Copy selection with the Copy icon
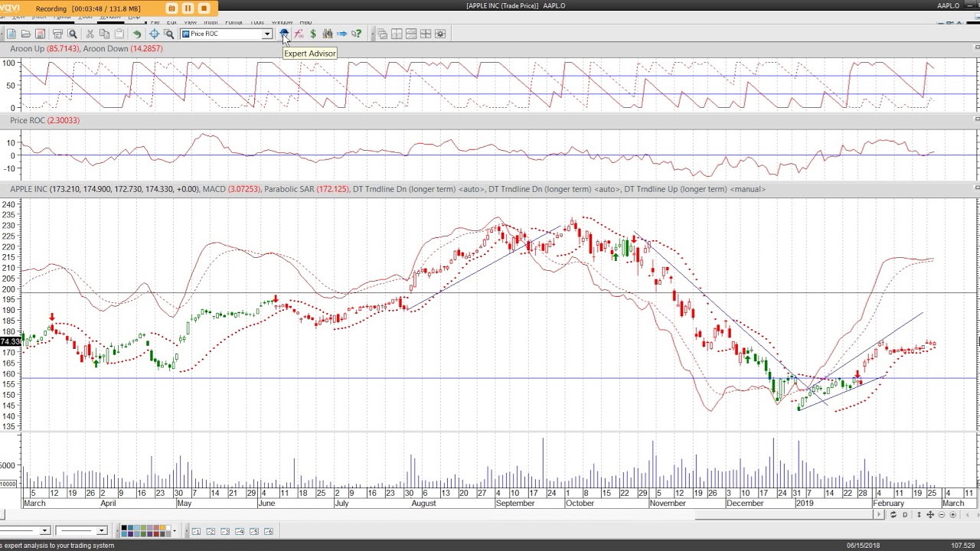This screenshot has height=551, width=980. [x=104, y=34]
